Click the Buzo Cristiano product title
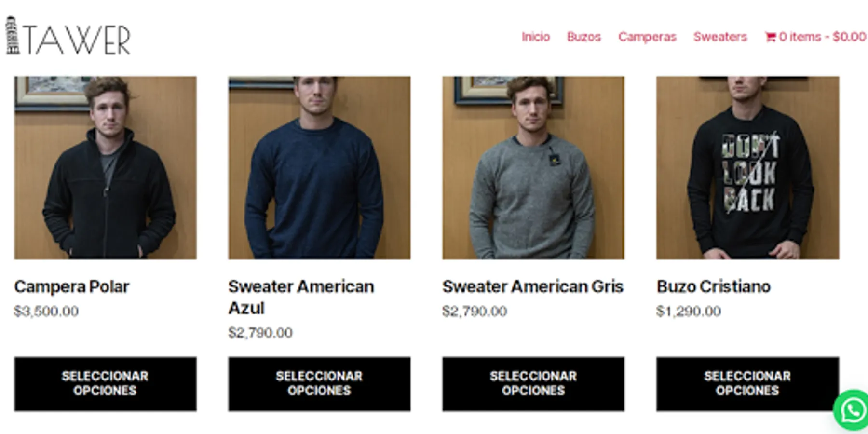 pyautogui.click(x=714, y=286)
